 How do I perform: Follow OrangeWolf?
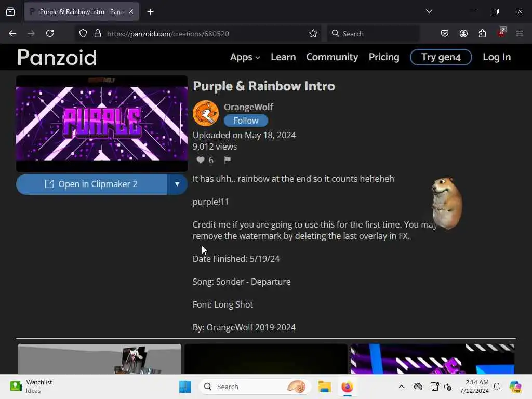point(246,121)
